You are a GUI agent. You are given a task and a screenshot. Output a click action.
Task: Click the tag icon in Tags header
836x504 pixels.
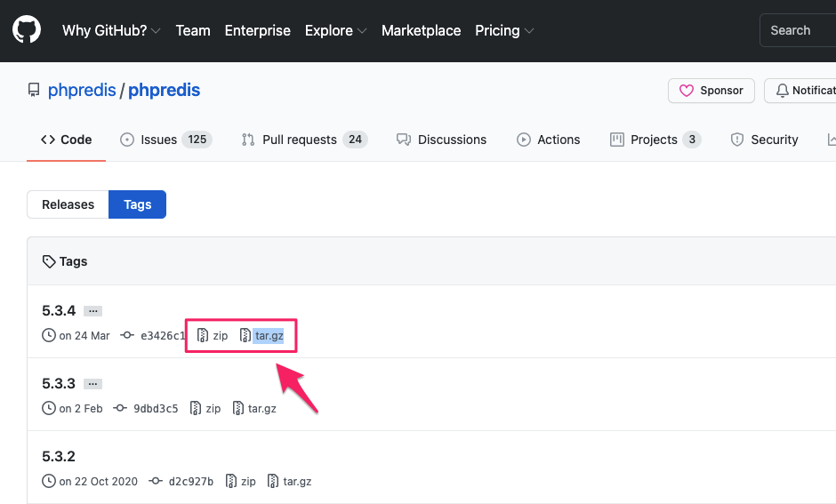click(x=49, y=261)
